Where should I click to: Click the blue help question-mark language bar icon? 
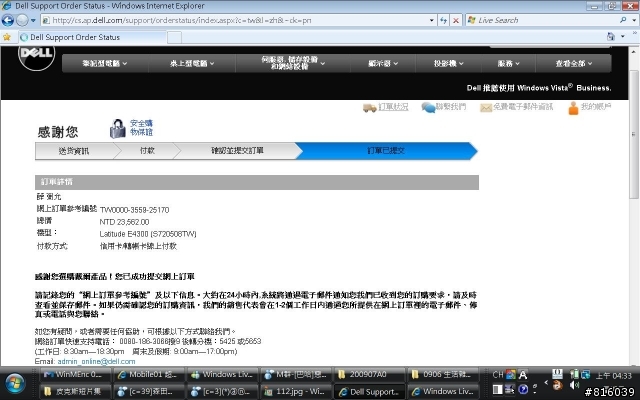pyautogui.click(x=523, y=389)
